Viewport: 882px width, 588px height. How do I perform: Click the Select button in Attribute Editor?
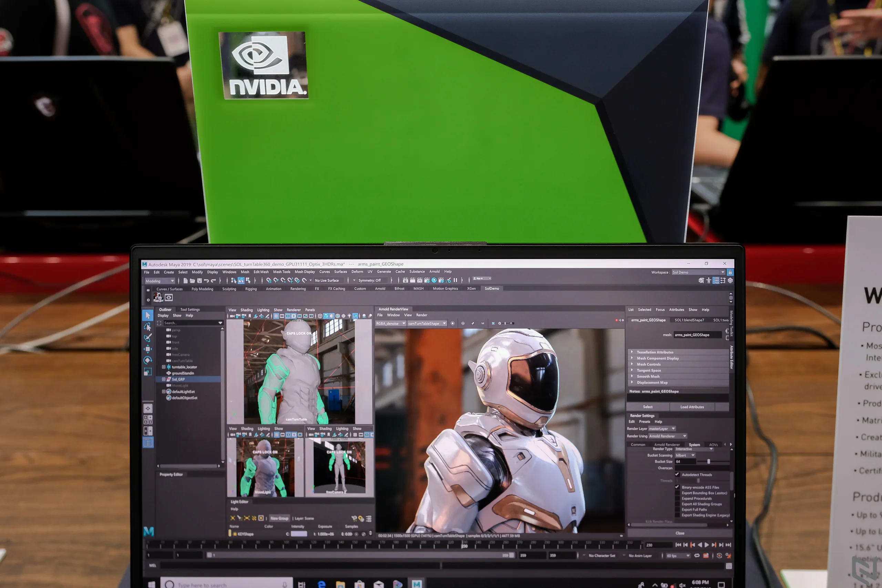[x=648, y=407]
